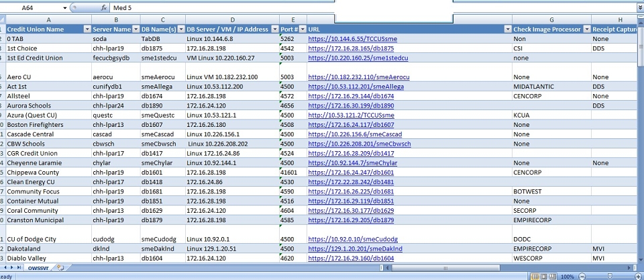This screenshot has width=644, height=280.
Task: Open link http://10.53.121.2/TCCUSsme
Action: tap(351, 115)
